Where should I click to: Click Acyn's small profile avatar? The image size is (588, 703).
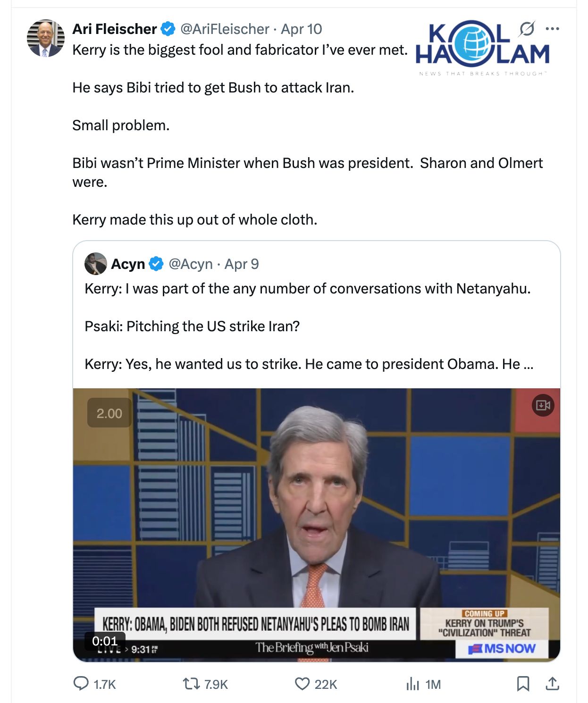(95, 264)
